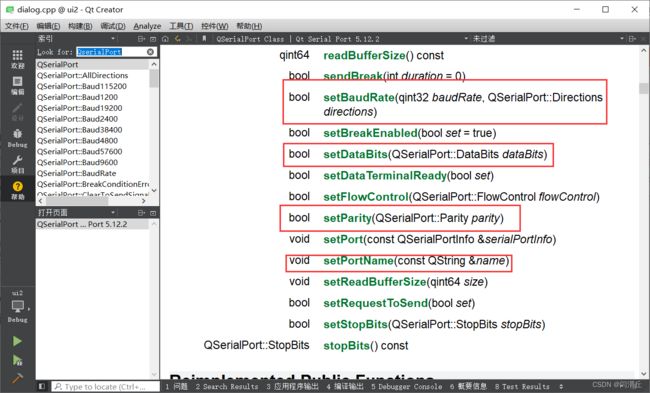Open the 调试(D) menu
The width and height of the screenshot is (650, 393).
(113, 26)
